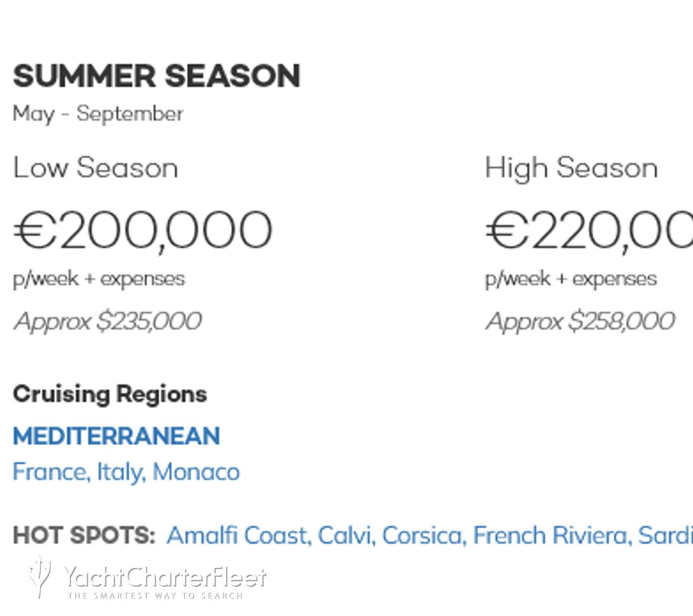The image size is (693, 616).
Task: Click the SUMMER SEASON heading
Action: pyautogui.click(x=156, y=76)
